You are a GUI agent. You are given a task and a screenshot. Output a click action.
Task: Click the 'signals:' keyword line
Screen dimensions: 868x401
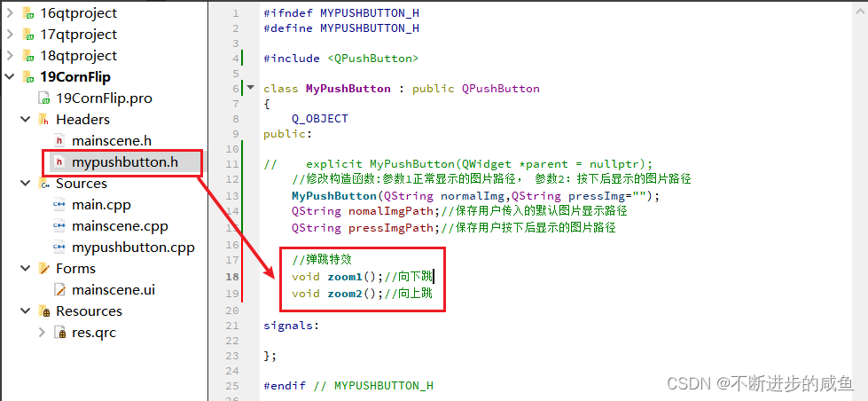291,326
